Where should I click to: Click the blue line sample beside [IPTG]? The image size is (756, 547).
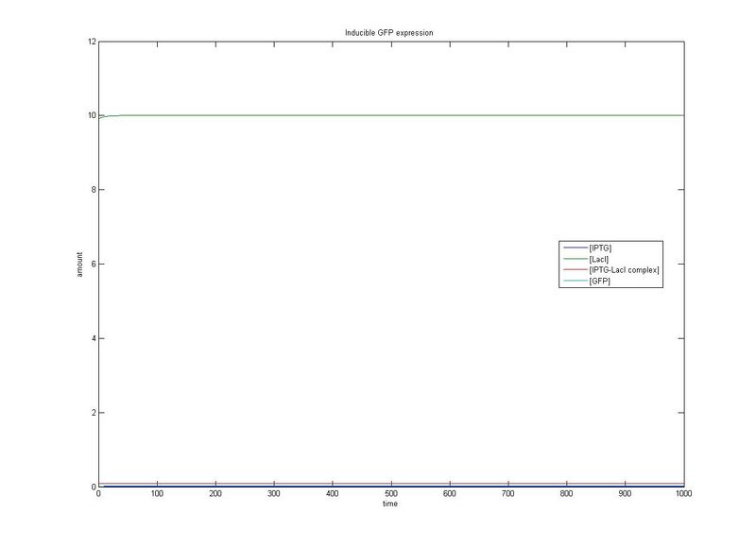click(576, 247)
